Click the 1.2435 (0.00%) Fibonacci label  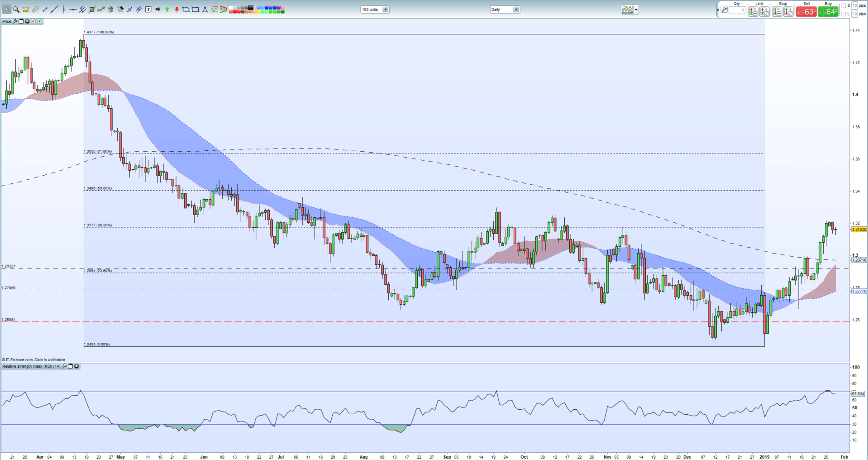[x=97, y=344]
